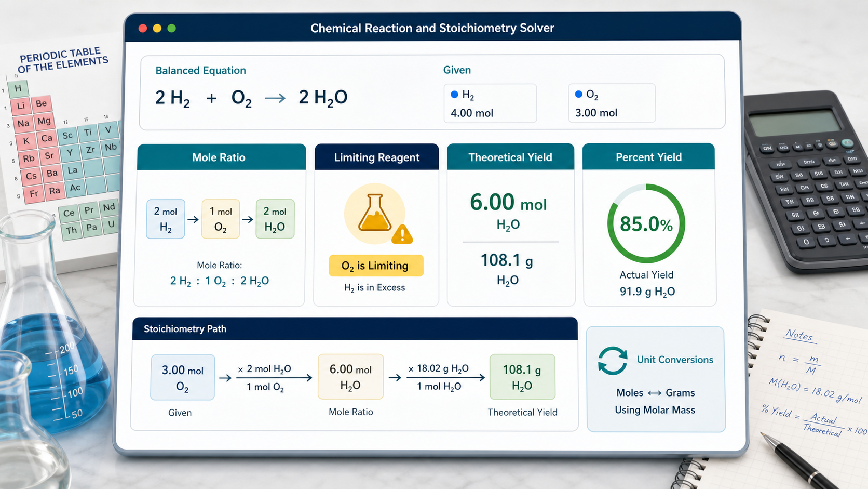Click the 'Theoretical Yield' caption under path box

pos(522,412)
